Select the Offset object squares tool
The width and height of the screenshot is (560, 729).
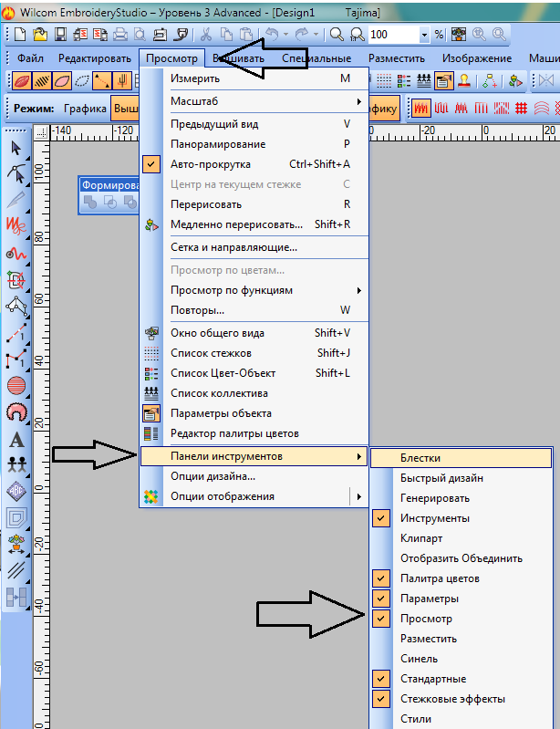click(16, 517)
